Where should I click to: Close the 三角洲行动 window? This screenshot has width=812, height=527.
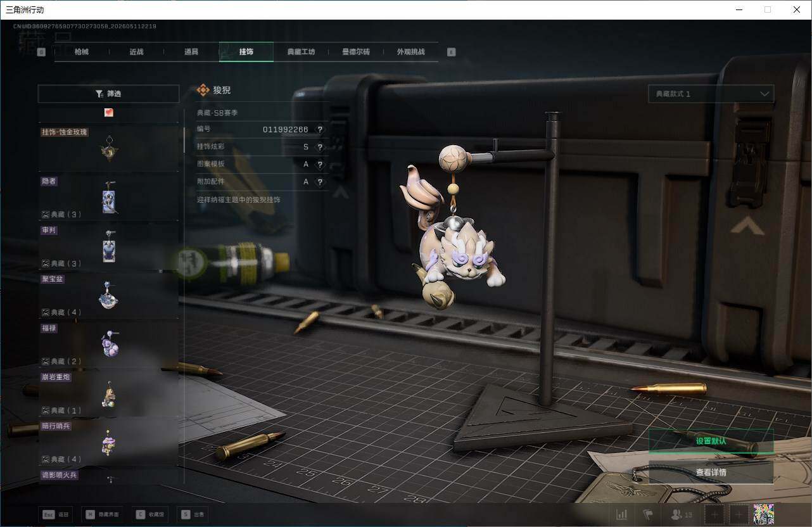[797, 10]
